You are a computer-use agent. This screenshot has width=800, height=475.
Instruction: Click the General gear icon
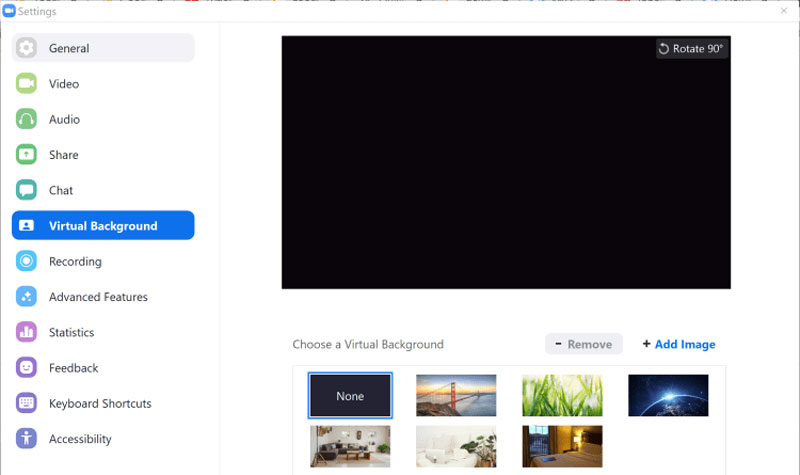click(27, 48)
